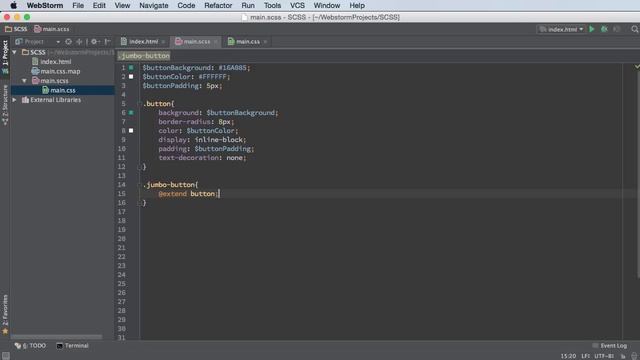This screenshot has height=360, width=640.
Task: Click the .jumbo-button editor breadcrumb
Action: [x=144, y=56]
